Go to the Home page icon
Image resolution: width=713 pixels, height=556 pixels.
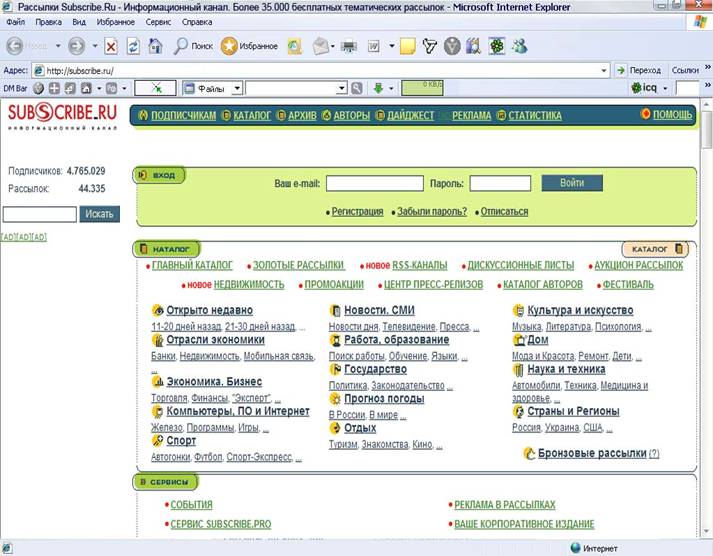156,46
